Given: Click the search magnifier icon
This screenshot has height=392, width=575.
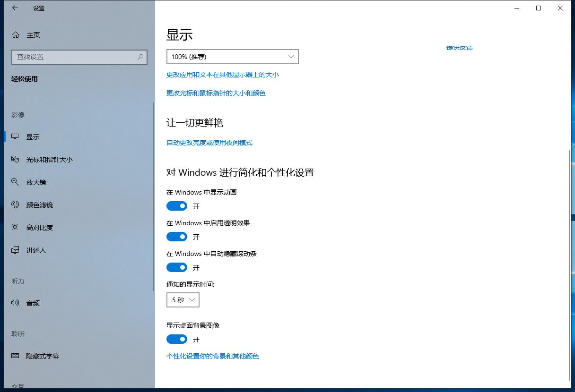Looking at the screenshot, I should (140, 57).
